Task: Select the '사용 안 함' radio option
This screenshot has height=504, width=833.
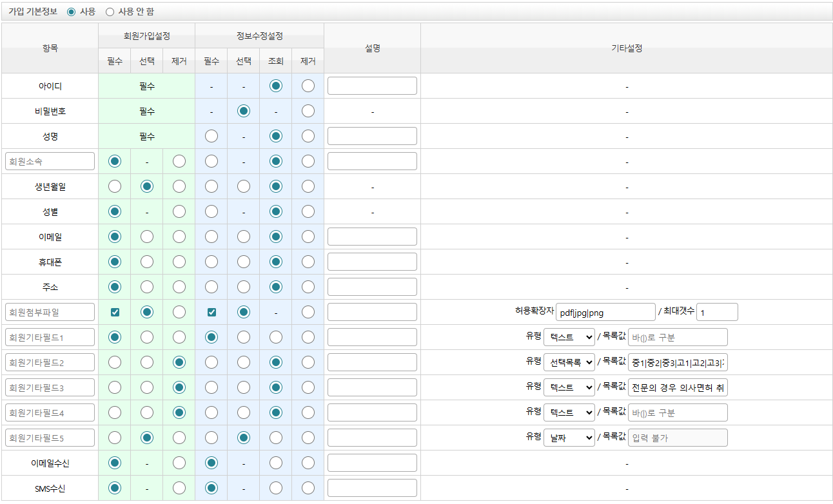Action: (x=110, y=12)
